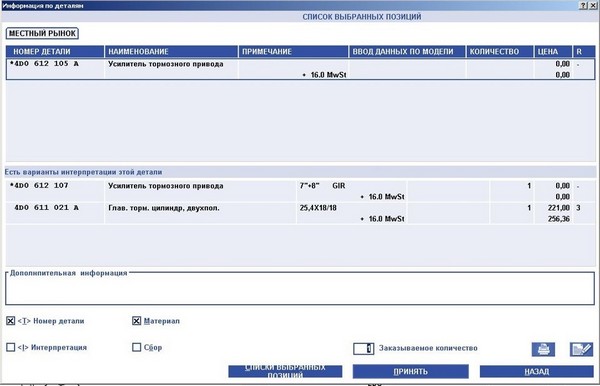Click the НОМЕР ДЕТАЛИ column header

(x=55, y=52)
